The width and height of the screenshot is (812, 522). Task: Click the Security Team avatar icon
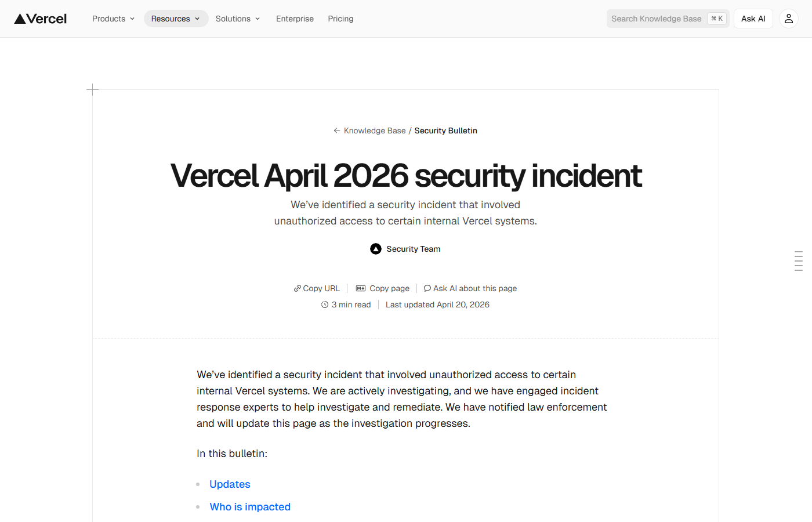coord(375,248)
